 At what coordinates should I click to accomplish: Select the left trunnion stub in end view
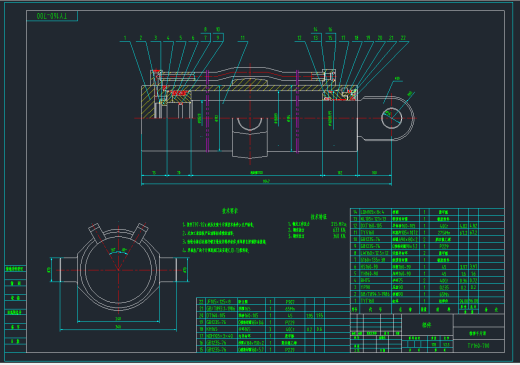pyautogui.click(x=68, y=270)
